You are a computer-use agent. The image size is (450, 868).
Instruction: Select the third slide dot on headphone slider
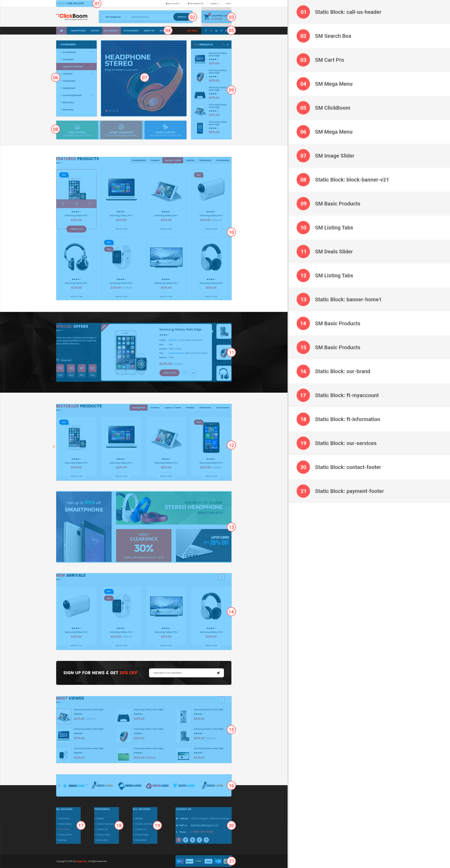(x=114, y=111)
